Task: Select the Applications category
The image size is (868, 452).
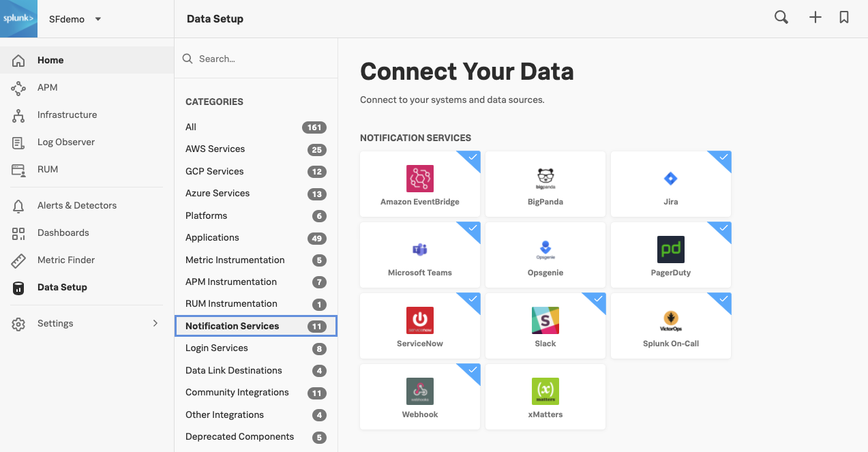Action: coord(212,237)
